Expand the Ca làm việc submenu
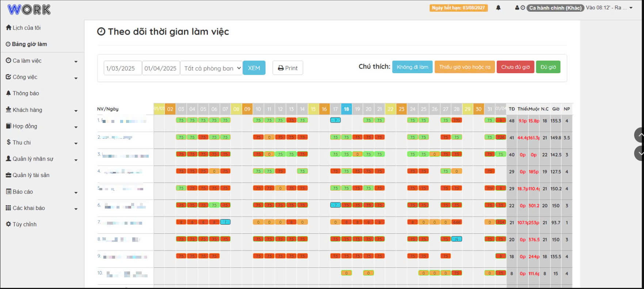Viewport: 644px width, 289px height. coord(76,61)
